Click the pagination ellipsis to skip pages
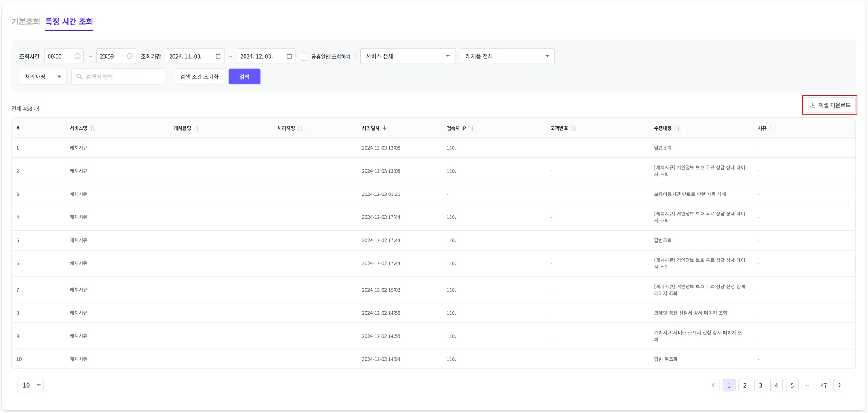This screenshot has width=868, height=413. point(808,385)
